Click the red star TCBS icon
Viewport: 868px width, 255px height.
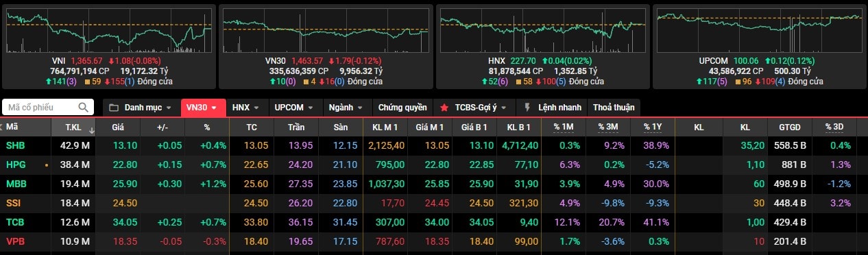pos(444,108)
